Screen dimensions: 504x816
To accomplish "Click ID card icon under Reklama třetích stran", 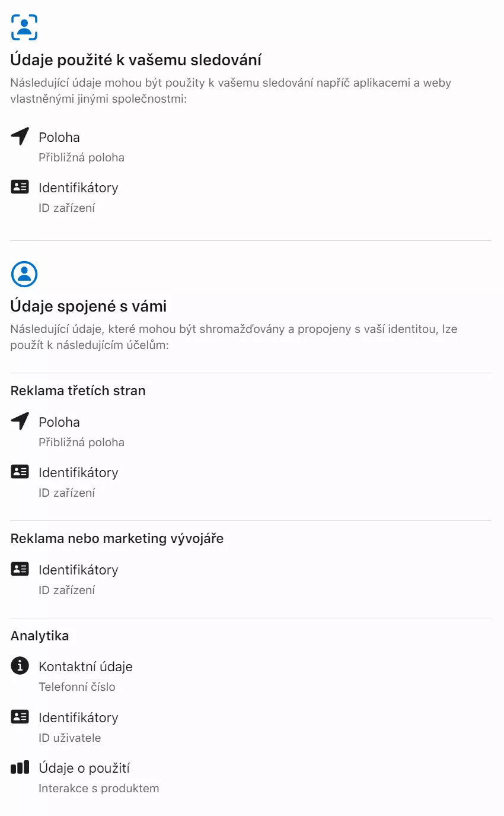I will coord(20,472).
